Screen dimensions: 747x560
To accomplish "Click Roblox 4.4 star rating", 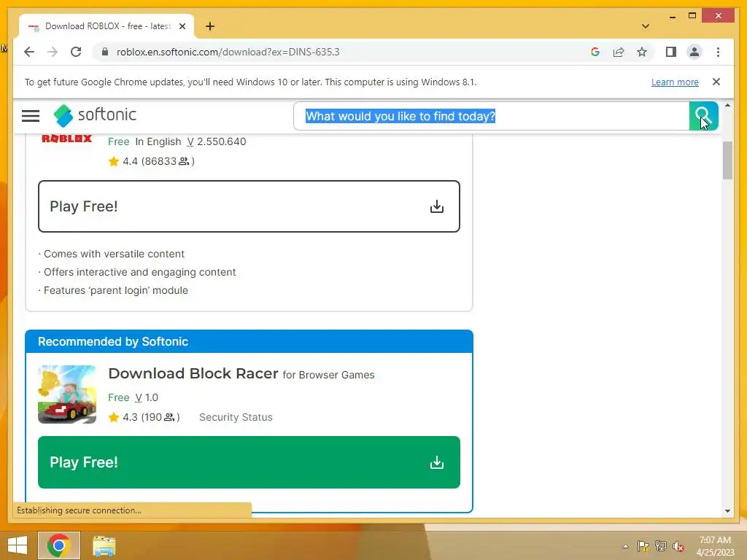I will click(113, 161).
